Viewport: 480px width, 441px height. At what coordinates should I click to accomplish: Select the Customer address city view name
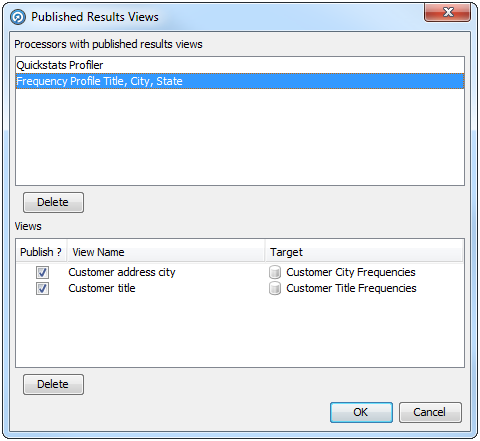122,272
